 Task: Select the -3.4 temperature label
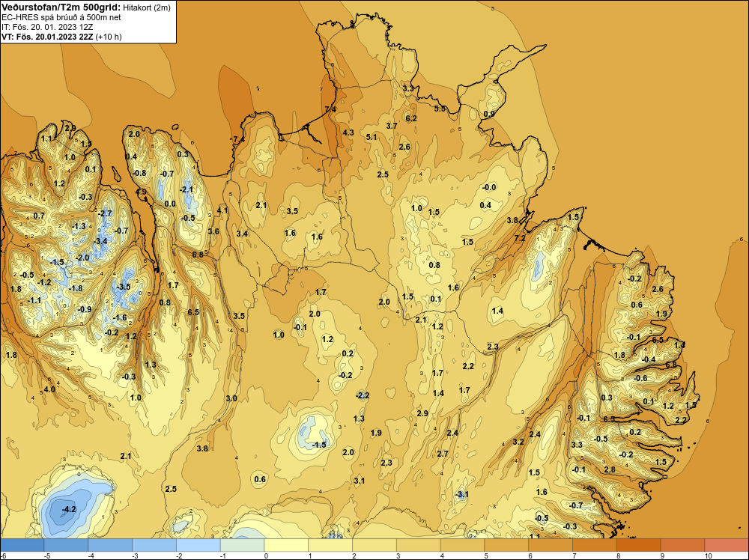(100, 241)
